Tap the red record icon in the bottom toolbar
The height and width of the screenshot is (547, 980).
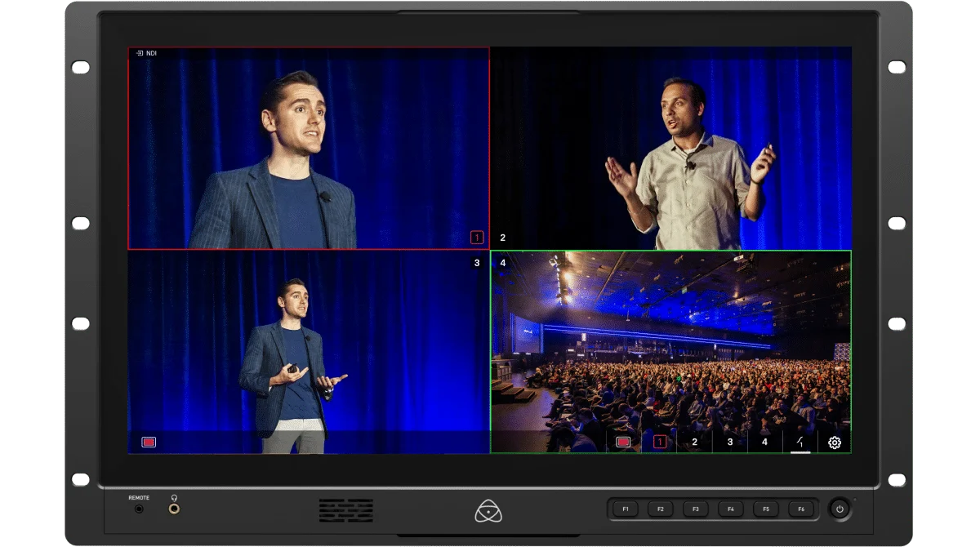click(624, 442)
